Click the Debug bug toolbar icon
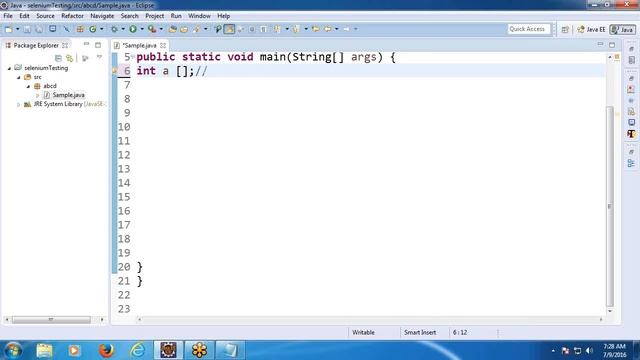The width and height of the screenshot is (640, 360). click(114, 29)
